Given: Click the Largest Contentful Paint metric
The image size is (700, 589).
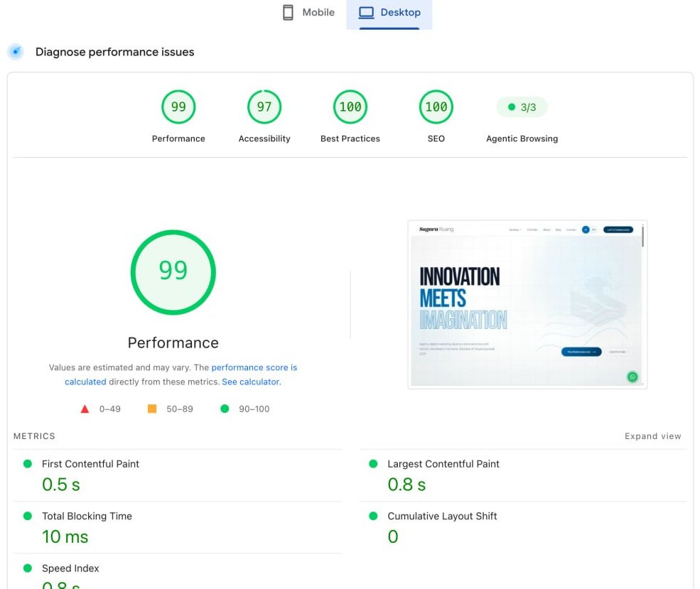Looking at the screenshot, I should tap(443, 464).
